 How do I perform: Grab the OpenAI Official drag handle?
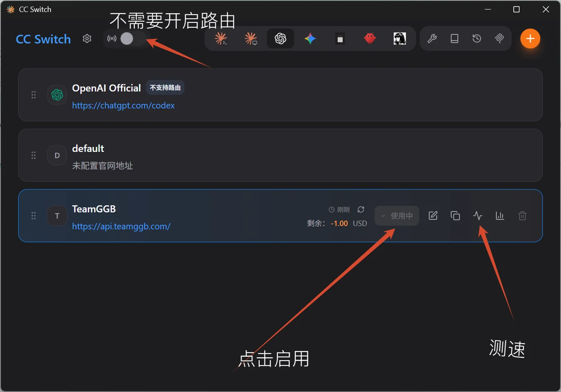34,95
